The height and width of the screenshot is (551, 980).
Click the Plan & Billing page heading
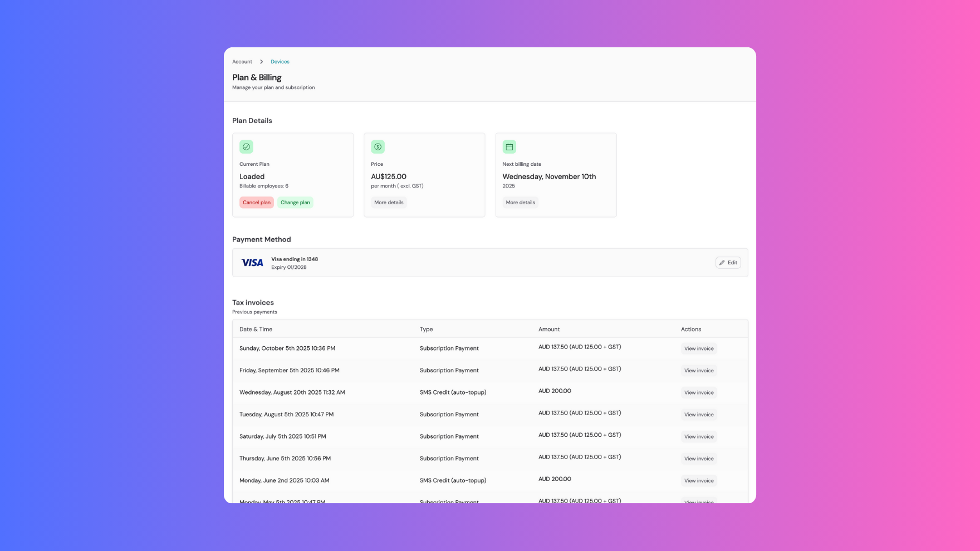[x=257, y=77]
